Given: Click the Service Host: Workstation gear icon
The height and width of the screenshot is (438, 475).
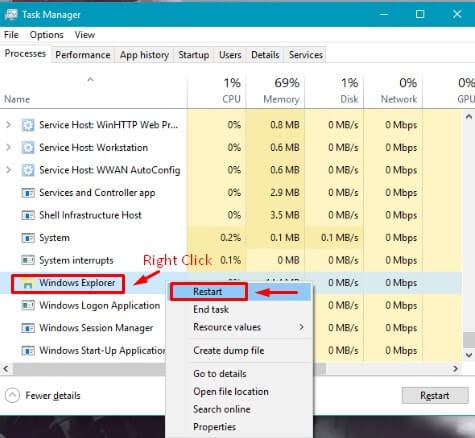Looking at the screenshot, I should (x=28, y=148).
